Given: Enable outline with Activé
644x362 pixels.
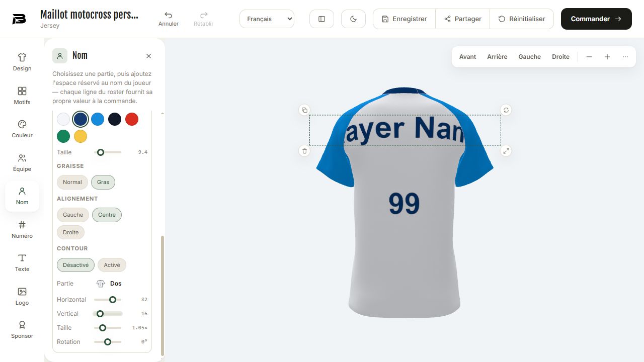Looking at the screenshot, I should pos(112,265).
